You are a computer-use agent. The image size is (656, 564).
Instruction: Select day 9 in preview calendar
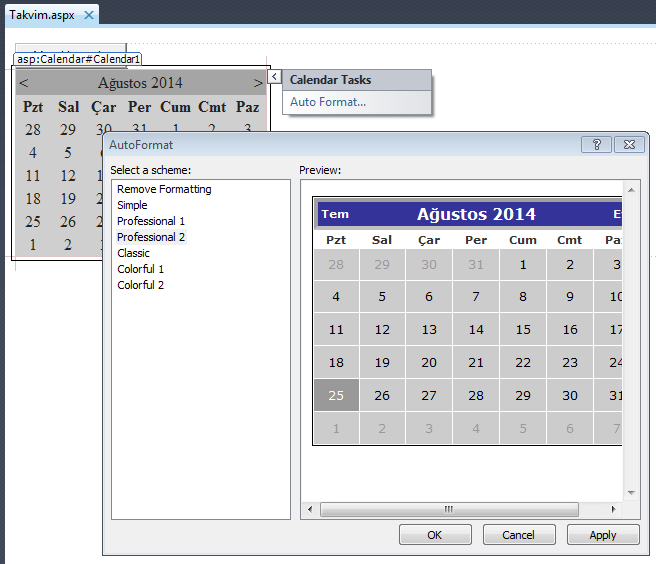pyautogui.click(x=570, y=297)
